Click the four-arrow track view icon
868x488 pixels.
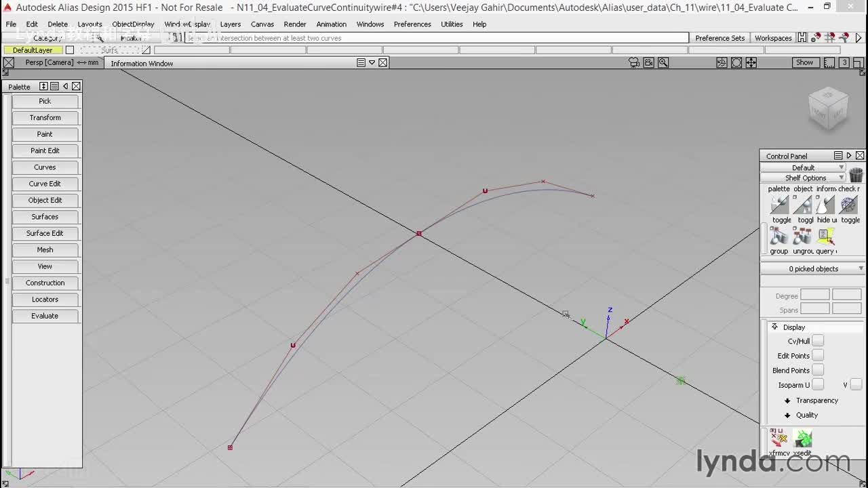(751, 62)
